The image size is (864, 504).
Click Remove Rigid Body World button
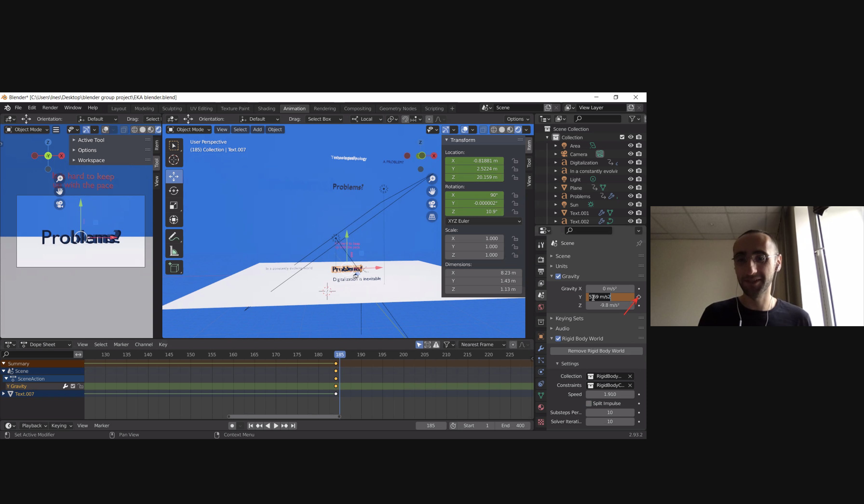[596, 351]
